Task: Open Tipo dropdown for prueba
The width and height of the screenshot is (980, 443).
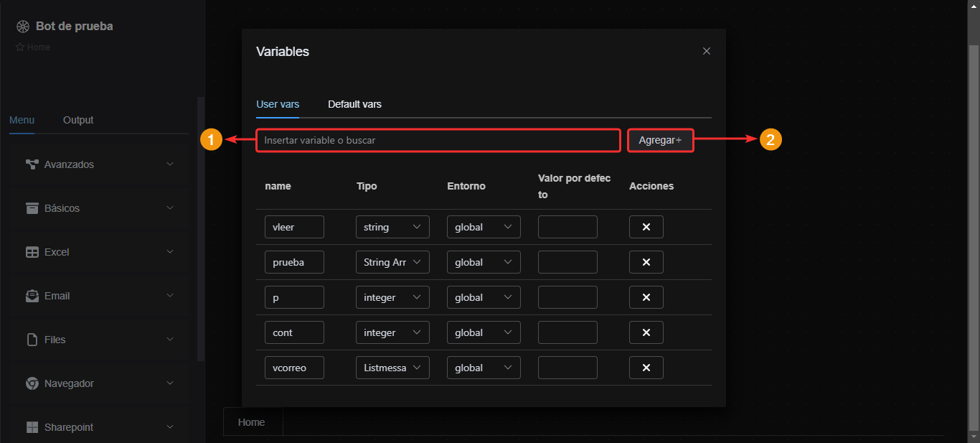Action: pyautogui.click(x=392, y=262)
